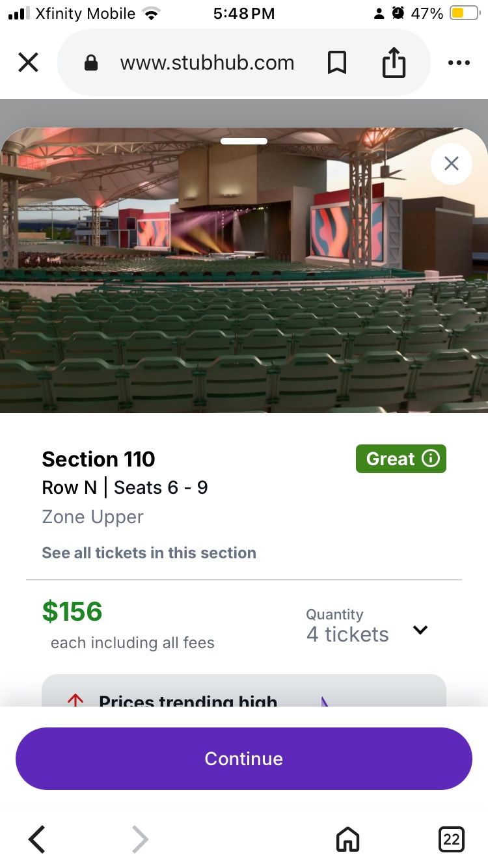Image resolution: width=488 pixels, height=868 pixels.
Task: Dismiss the seat view with round X
Action: pos(452,163)
